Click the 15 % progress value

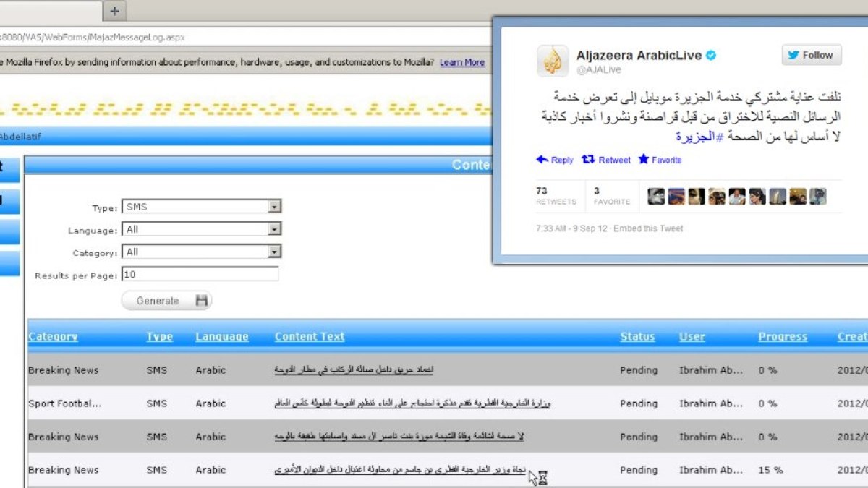770,470
